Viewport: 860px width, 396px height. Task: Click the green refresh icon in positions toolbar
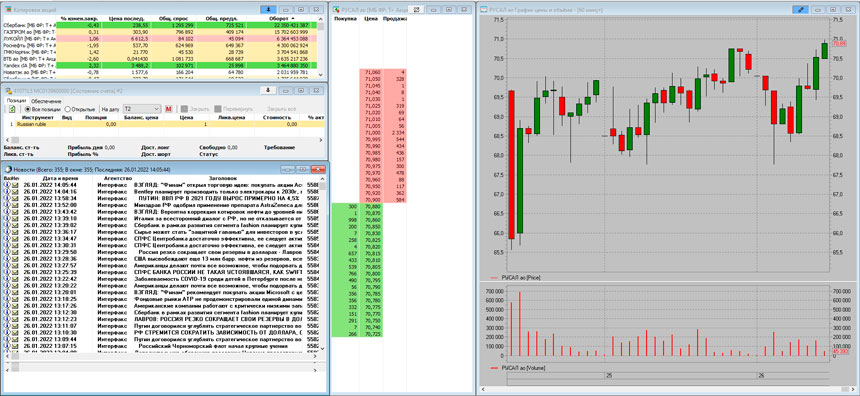tap(12, 109)
